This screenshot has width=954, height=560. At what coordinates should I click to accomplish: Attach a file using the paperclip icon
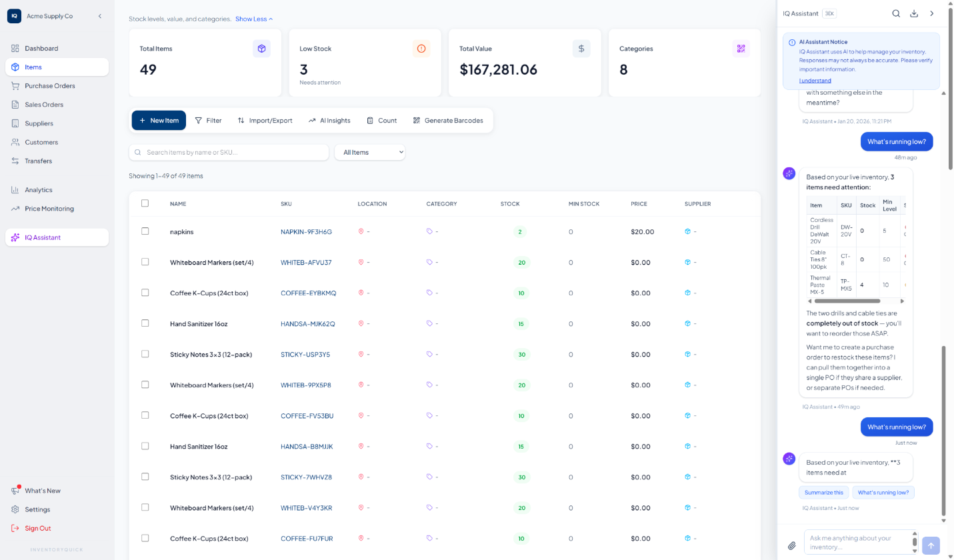791,545
